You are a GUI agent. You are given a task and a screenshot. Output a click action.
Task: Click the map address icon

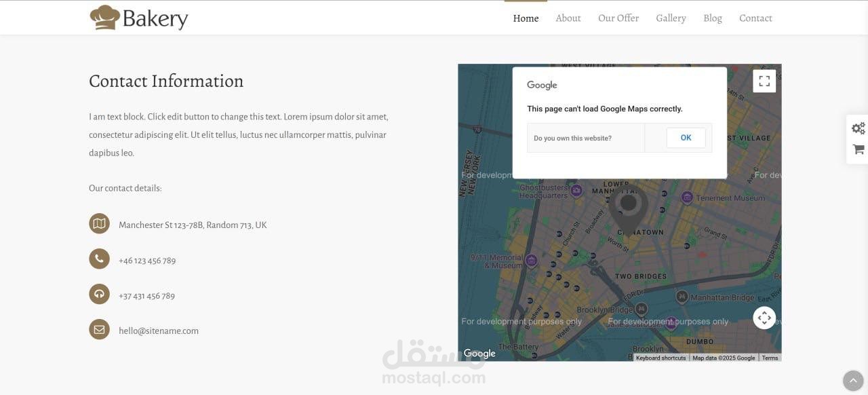99,223
